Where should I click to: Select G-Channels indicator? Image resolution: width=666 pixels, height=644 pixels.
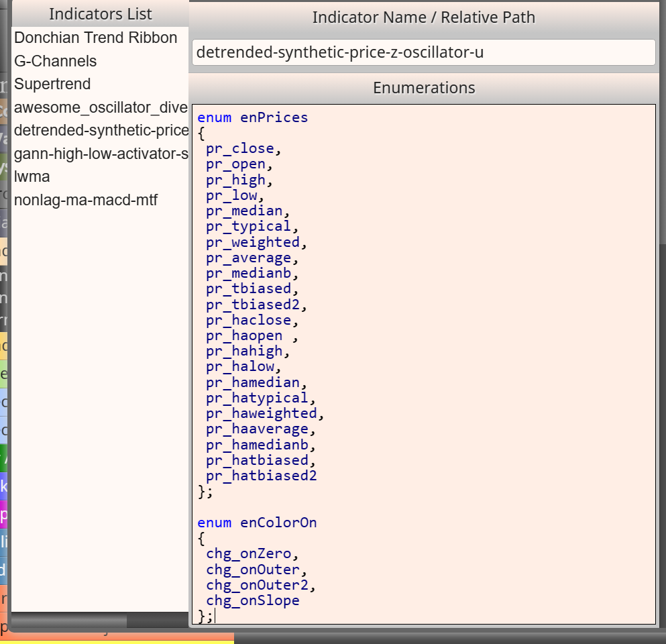(55, 61)
